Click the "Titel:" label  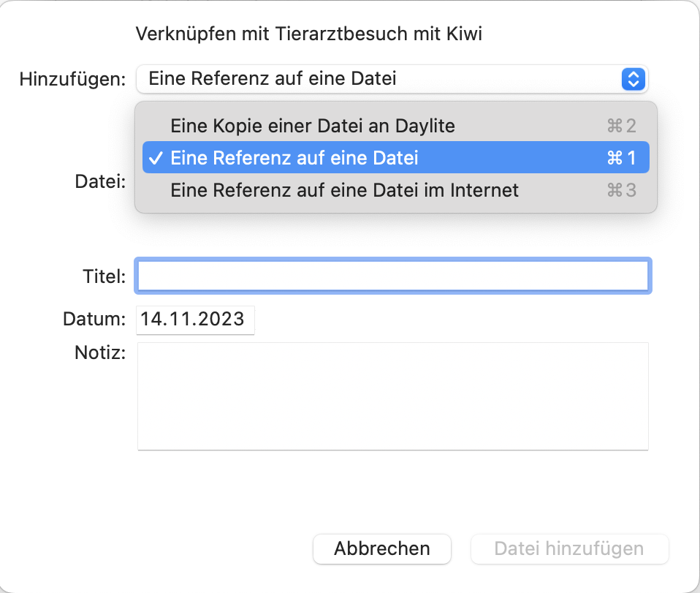104,276
